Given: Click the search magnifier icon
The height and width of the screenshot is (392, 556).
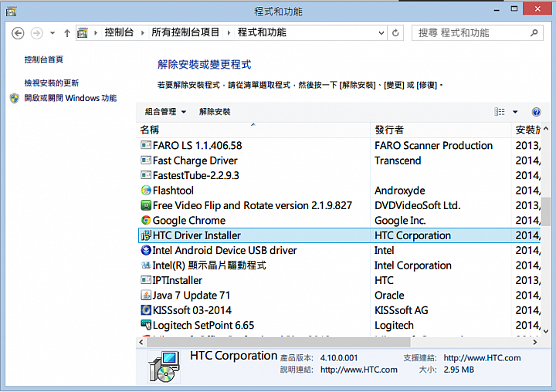Looking at the screenshot, I should 534,33.
